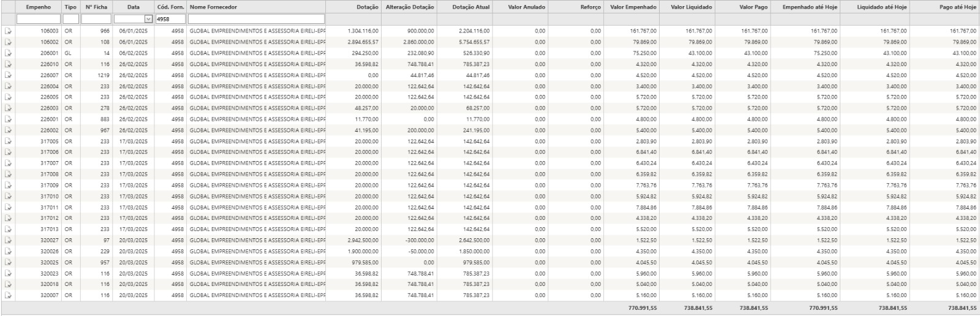Focus the Nome Fornecedor filter field
This screenshot has width=980, height=316.
[256, 20]
